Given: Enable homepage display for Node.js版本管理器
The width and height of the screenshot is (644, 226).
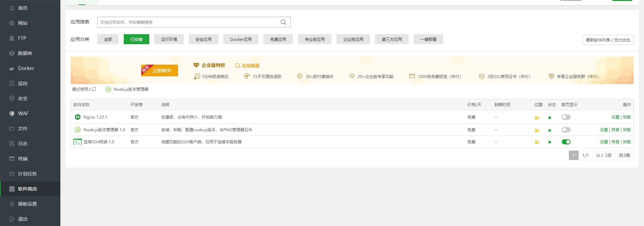Looking at the screenshot, I should click(566, 130).
